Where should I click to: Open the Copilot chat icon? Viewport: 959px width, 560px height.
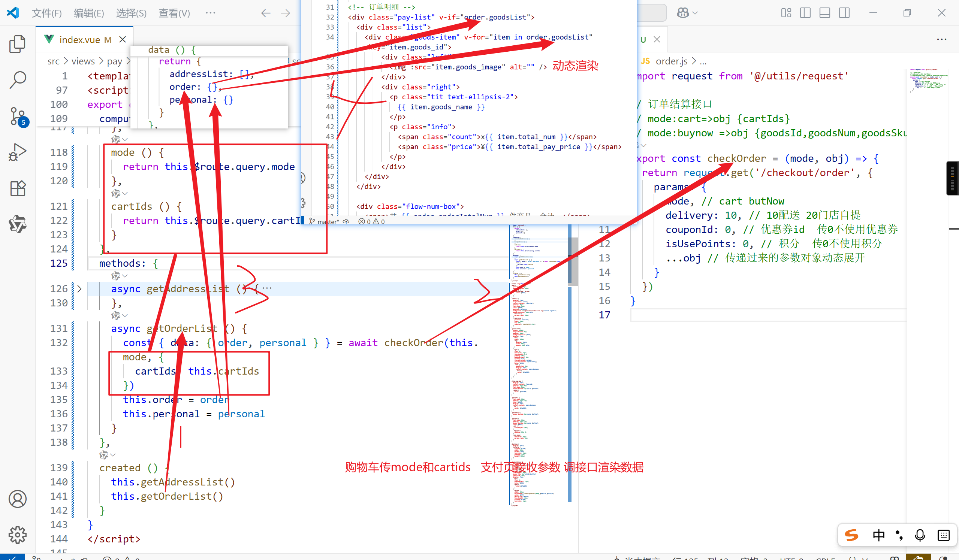[683, 13]
